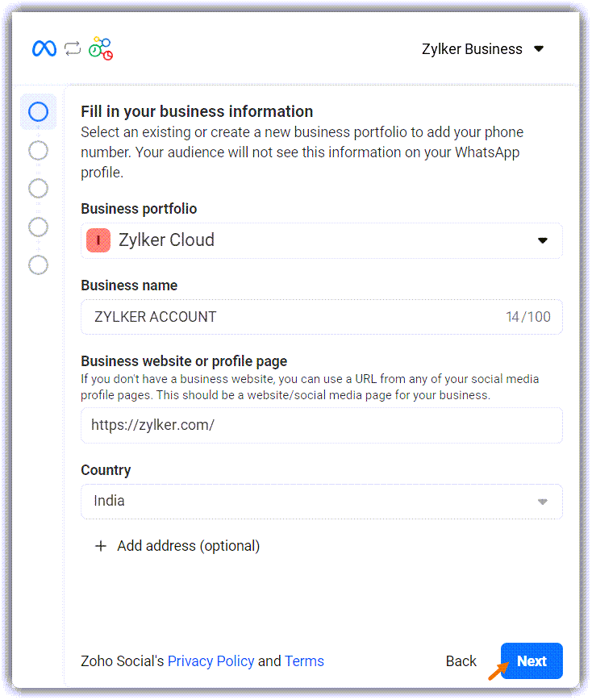592x700 pixels.
Task: Click Add address (optional)
Action: pyautogui.click(x=188, y=546)
